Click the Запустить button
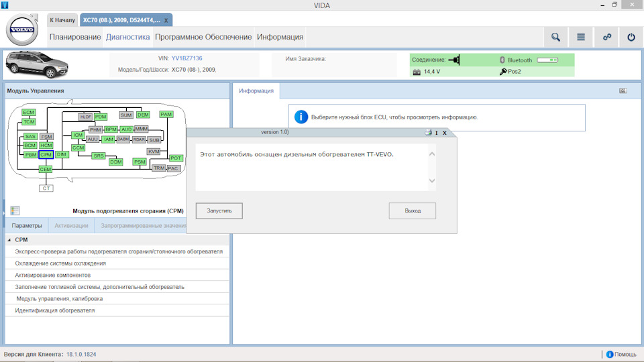Image resolution: width=644 pixels, height=362 pixels. [x=219, y=210]
